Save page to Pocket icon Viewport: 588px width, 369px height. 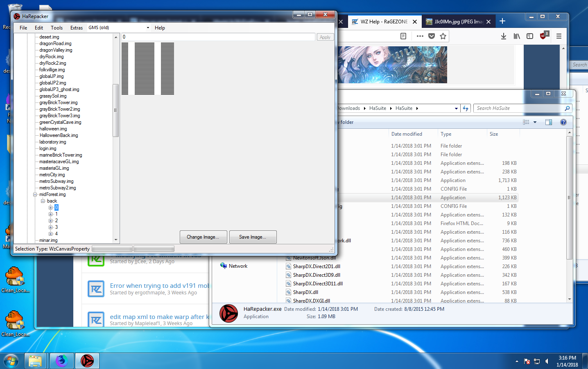tap(432, 36)
